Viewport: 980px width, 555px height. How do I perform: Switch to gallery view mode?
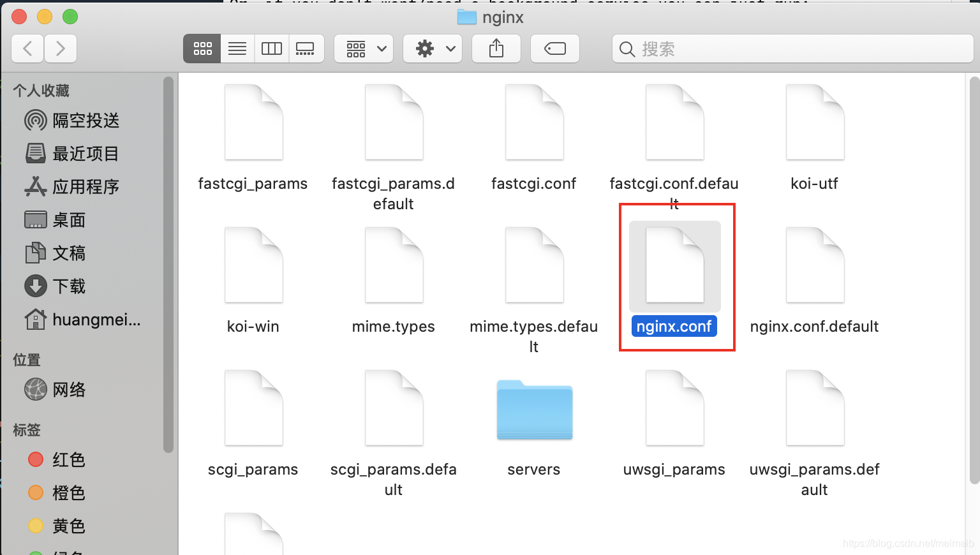click(x=306, y=48)
